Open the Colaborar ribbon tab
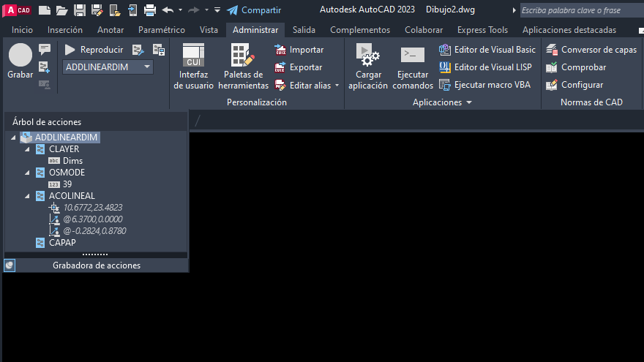 coord(424,30)
